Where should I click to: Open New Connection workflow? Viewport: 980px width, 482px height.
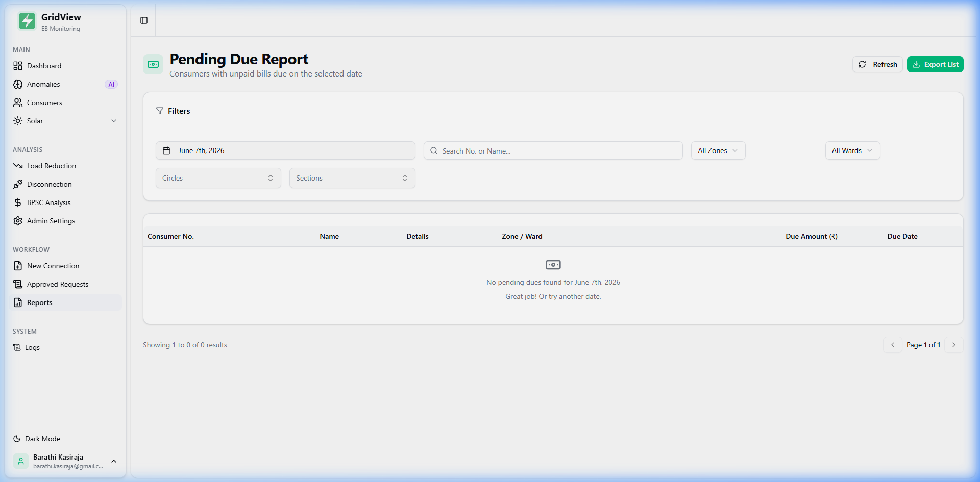pyautogui.click(x=65, y=266)
